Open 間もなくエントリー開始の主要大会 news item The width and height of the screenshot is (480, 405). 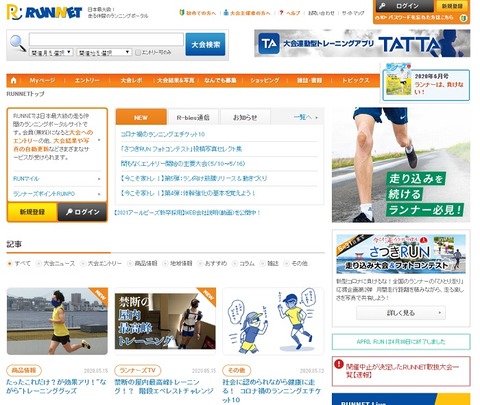[183, 164]
